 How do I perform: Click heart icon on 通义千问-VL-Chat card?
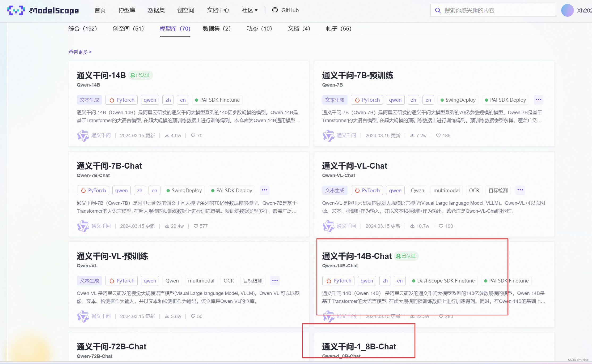coord(441,226)
